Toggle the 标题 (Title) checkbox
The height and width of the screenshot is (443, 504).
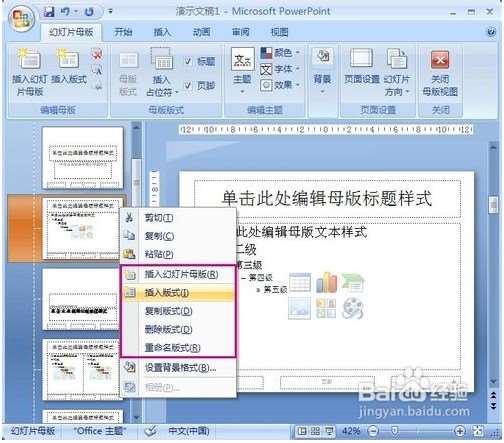188,61
